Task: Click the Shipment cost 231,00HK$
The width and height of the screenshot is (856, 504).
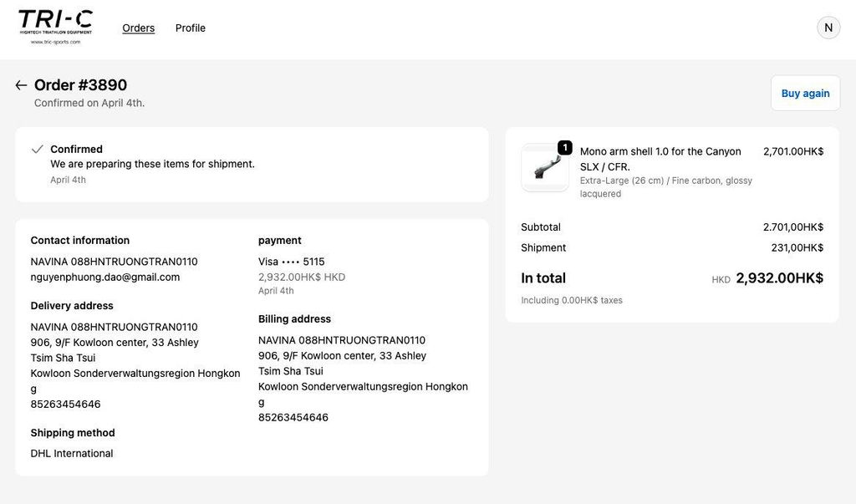Action: pyautogui.click(x=797, y=248)
